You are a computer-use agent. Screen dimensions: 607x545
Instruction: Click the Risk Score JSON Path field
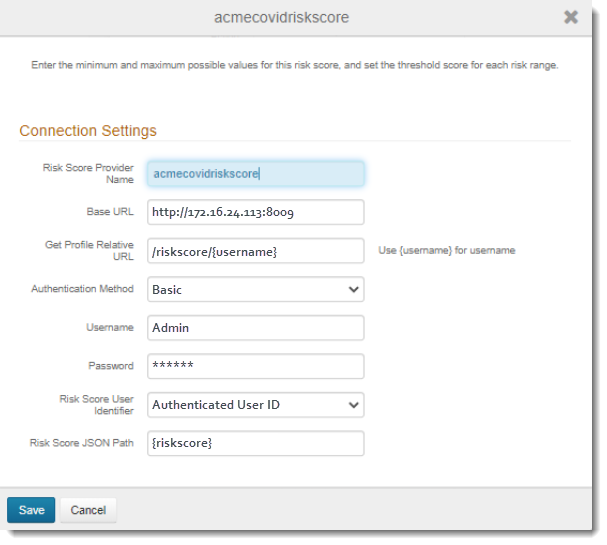coord(255,443)
